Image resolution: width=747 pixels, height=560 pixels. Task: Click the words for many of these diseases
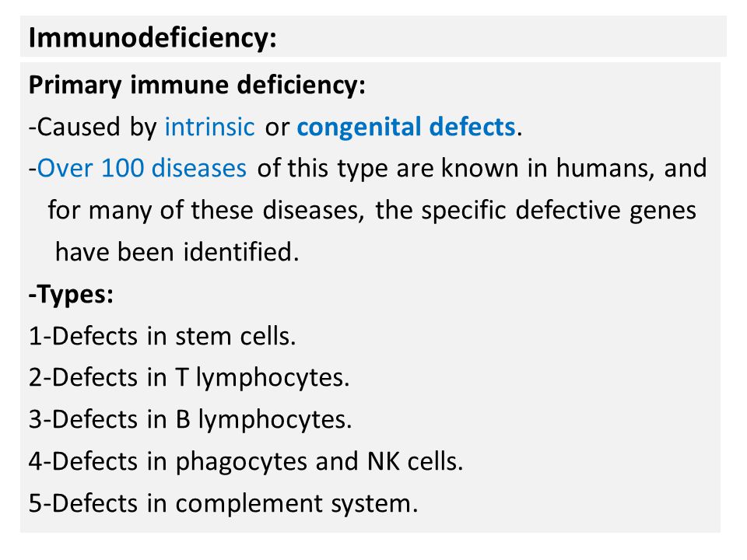pyautogui.click(x=205, y=210)
